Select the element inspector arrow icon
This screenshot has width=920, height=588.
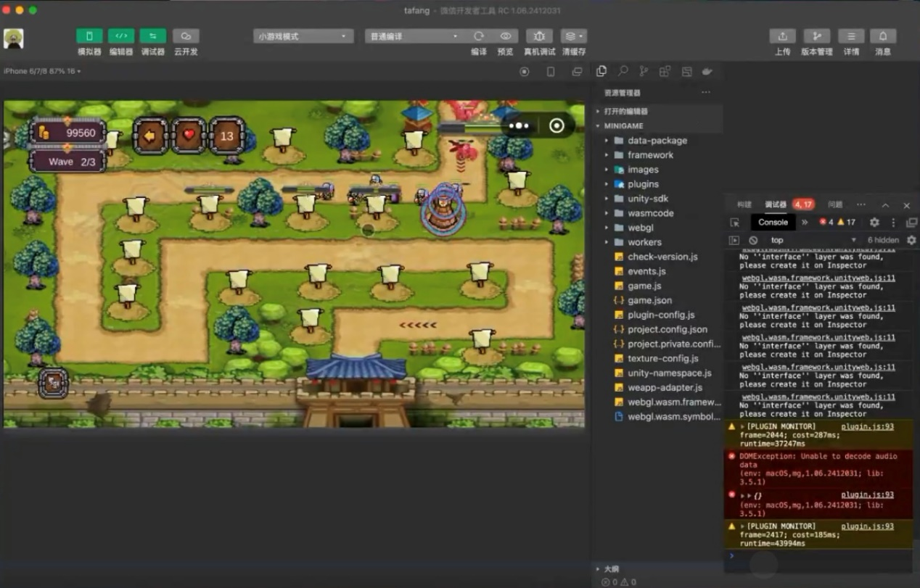[735, 223]
